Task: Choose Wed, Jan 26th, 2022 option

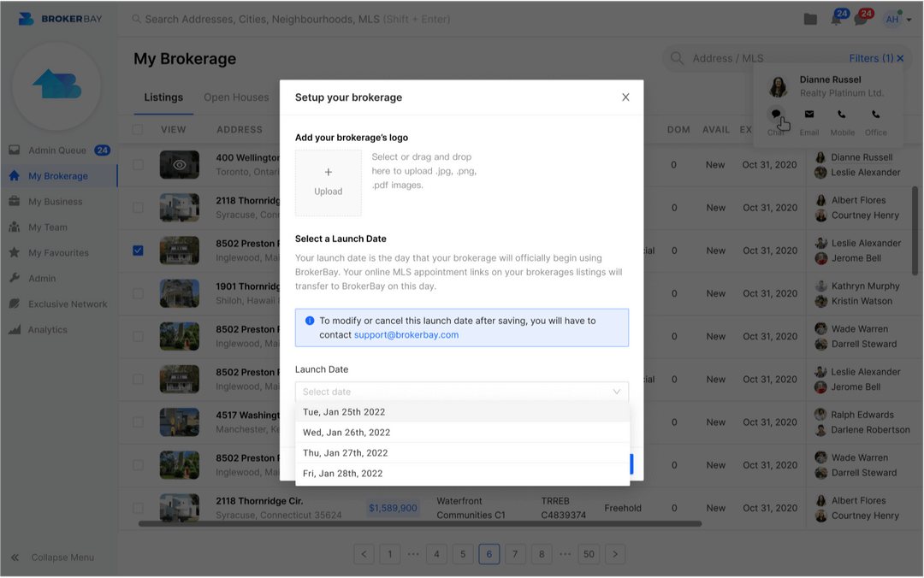Action: tap(346, 433)
